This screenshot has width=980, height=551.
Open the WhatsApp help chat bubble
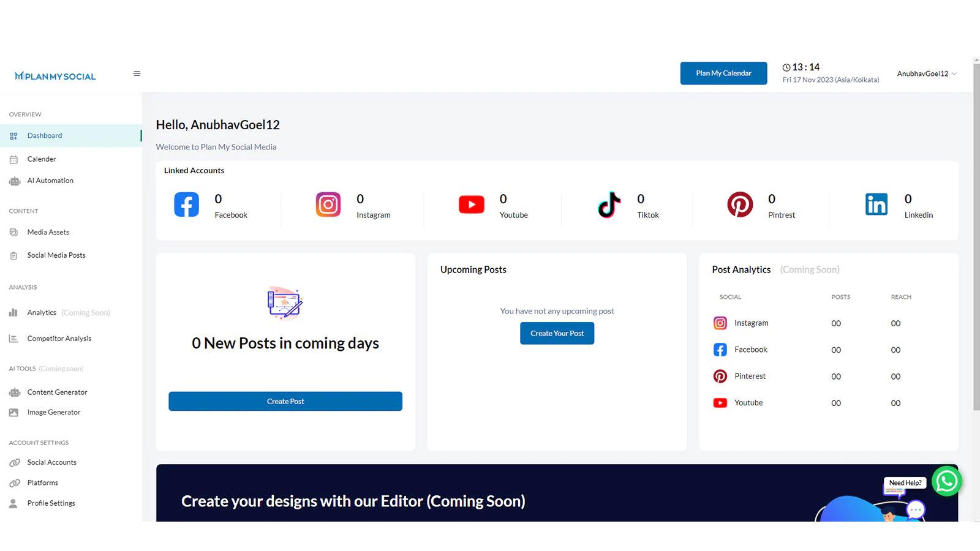point(947,481)
